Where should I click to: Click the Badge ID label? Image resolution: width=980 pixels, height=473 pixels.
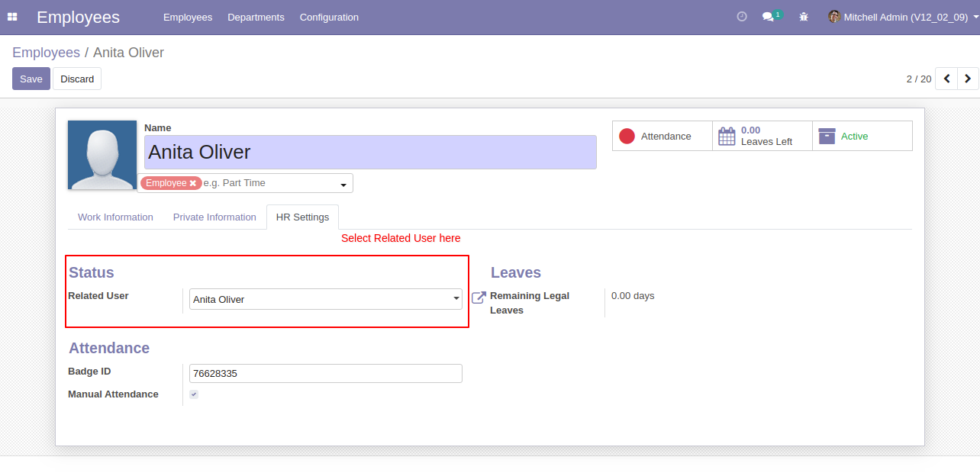89,372
